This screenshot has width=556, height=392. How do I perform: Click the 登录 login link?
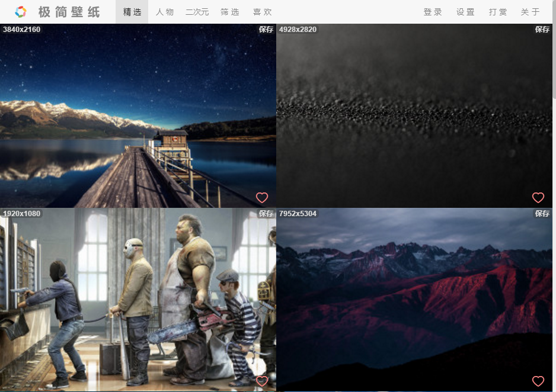[433, 12]
